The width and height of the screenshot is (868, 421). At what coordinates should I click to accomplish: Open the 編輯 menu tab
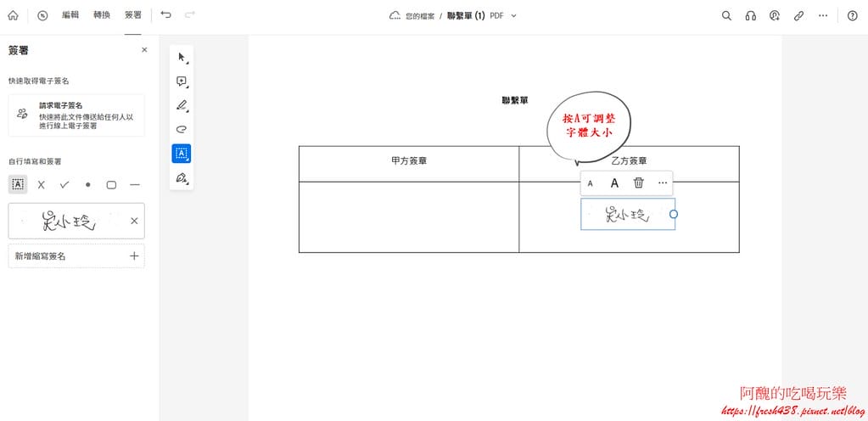(x=70, y=15)
